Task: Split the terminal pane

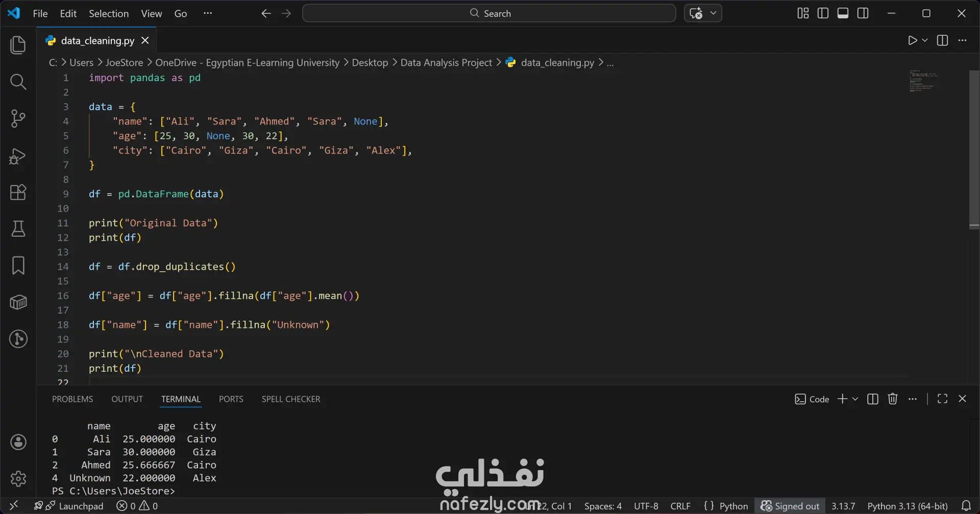Action: point(873,399)
